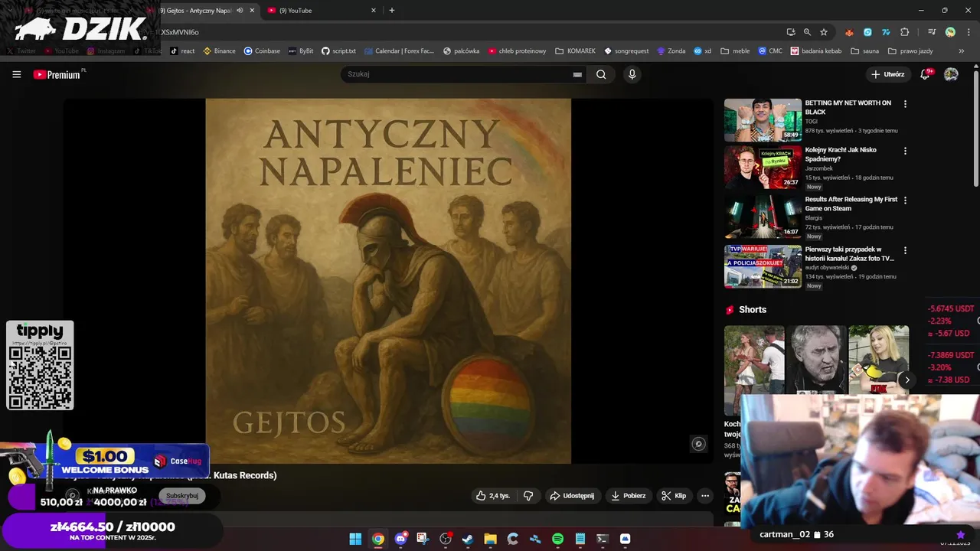Viewport: 980px width, 551px height.
Task: Open options for Results After Releasing video
Action: click(x=905, y=201)
